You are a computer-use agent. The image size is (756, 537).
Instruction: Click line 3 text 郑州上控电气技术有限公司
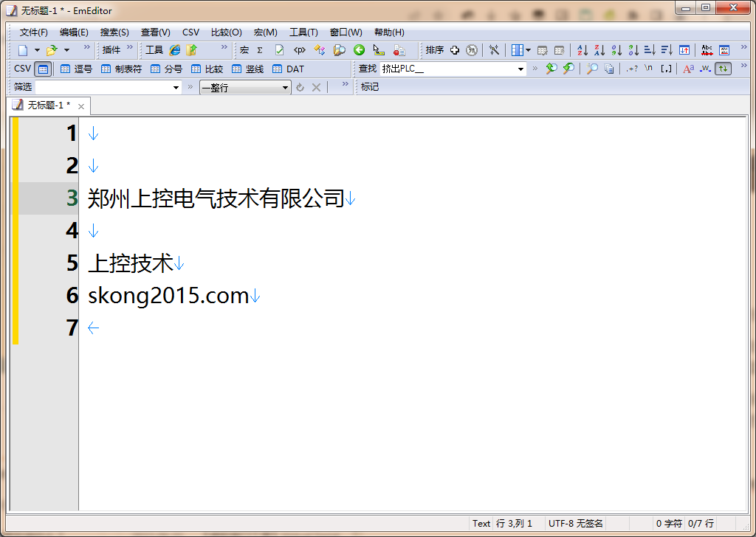216,198
